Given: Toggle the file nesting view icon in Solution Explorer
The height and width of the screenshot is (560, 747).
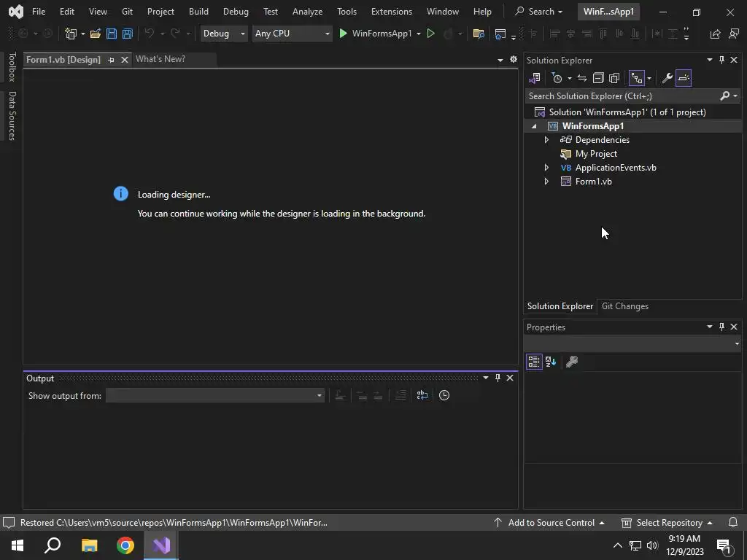Looking at the screenshot, I should [636, 77].
